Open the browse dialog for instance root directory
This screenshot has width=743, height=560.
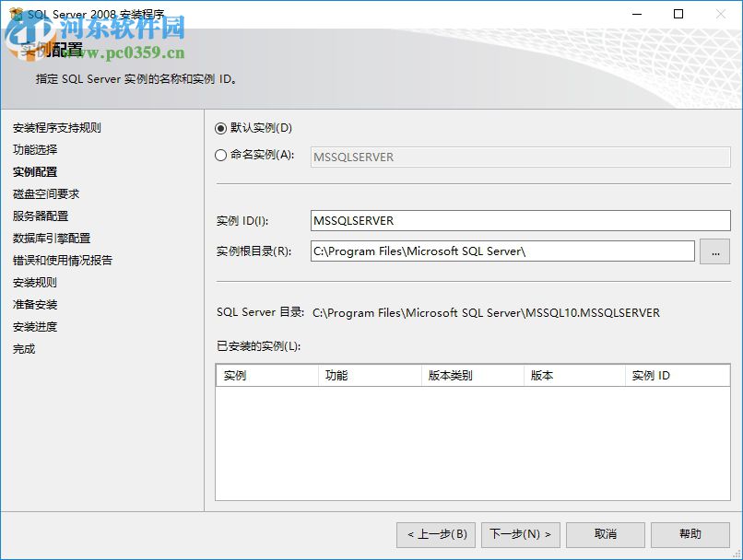pos(715,251)
